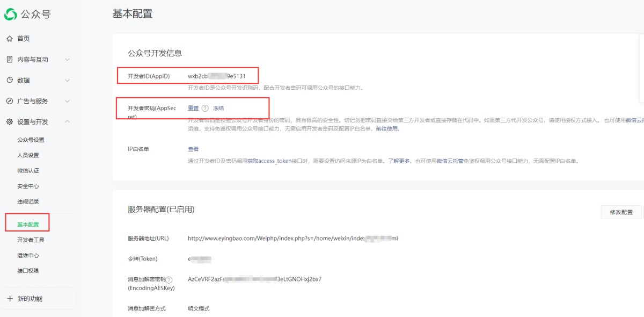Click the plus icon beside 新的功能
The height and width of the screenshot is (317, 644).
(10, 299)
